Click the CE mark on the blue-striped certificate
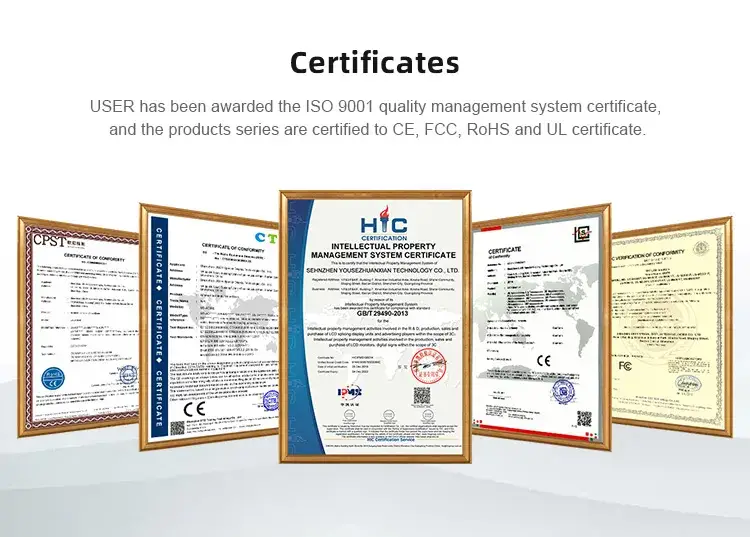 pos(195,409)
